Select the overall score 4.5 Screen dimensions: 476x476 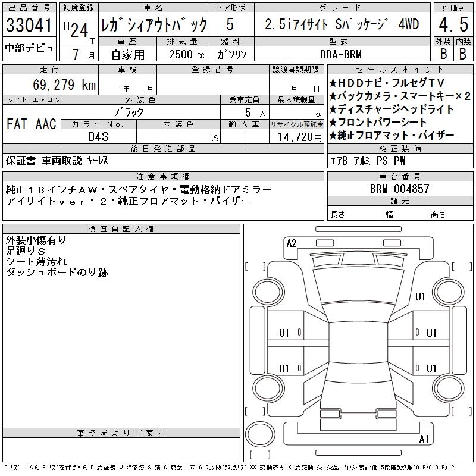pos(453,24)
